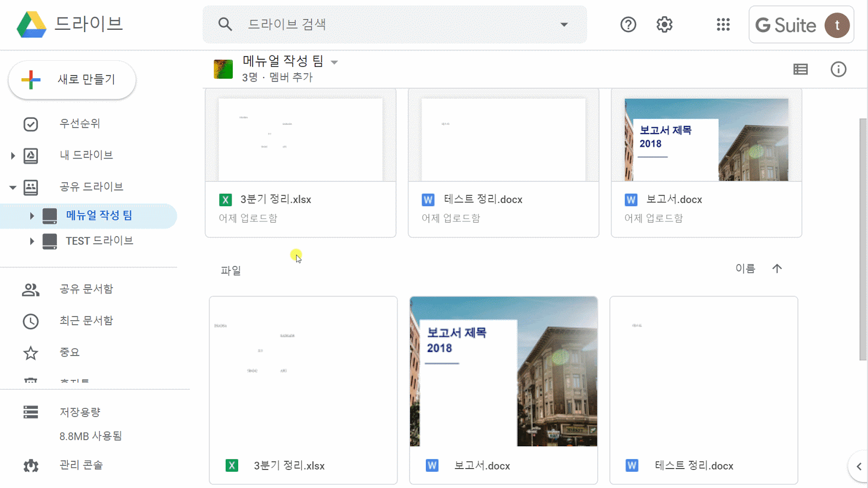The image size is (868, 488).
Task: Open quick access 보고서.docx card
Action: [x=706, y=163]
